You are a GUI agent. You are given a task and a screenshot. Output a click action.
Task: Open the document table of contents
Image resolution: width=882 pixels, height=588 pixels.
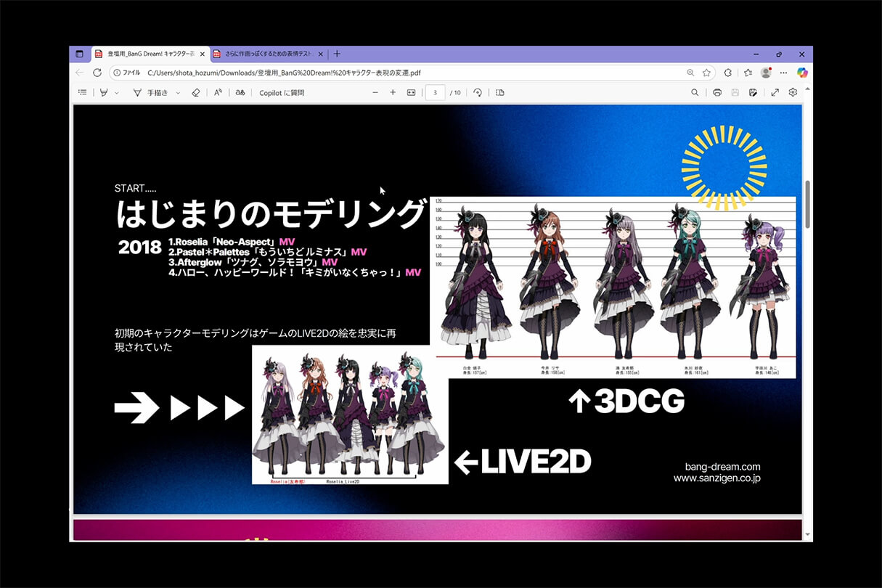[82, 92]
